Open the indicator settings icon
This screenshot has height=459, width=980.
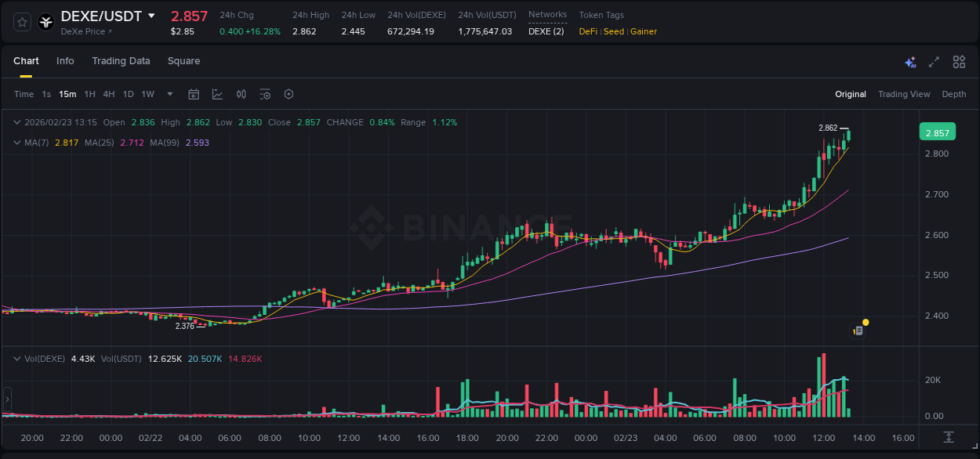[265, 94]
